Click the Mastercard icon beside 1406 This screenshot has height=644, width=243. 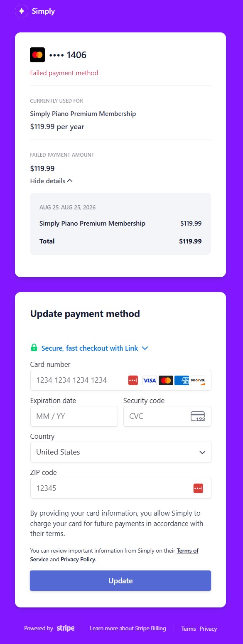point(37,55)
